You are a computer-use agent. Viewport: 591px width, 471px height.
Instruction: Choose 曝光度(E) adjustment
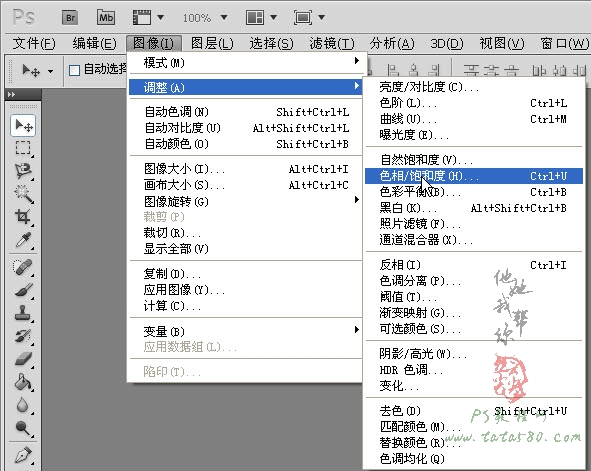click(x=474, y=135)
